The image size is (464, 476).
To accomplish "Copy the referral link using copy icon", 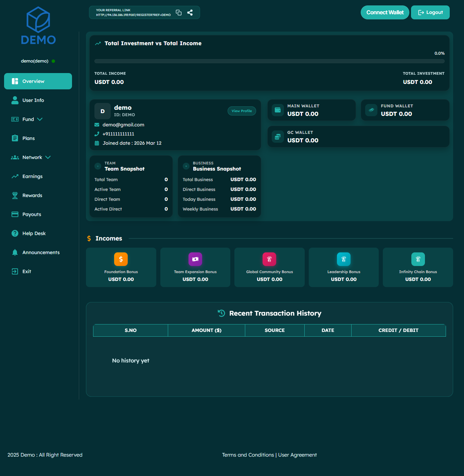I will 179,13.
